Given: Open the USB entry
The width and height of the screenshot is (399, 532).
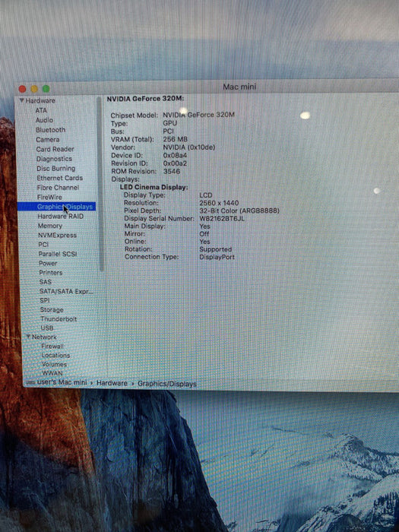Looking at the screenshot, I should point(47,328).
